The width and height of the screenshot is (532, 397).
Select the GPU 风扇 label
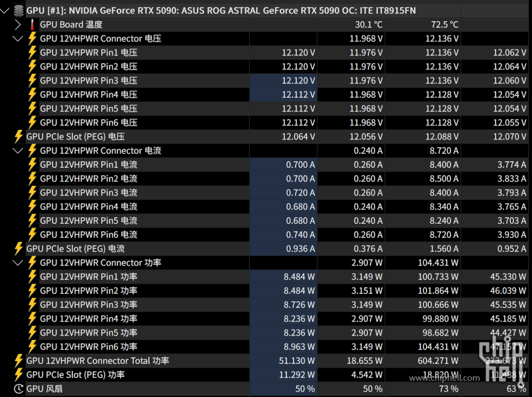point(45,389)
